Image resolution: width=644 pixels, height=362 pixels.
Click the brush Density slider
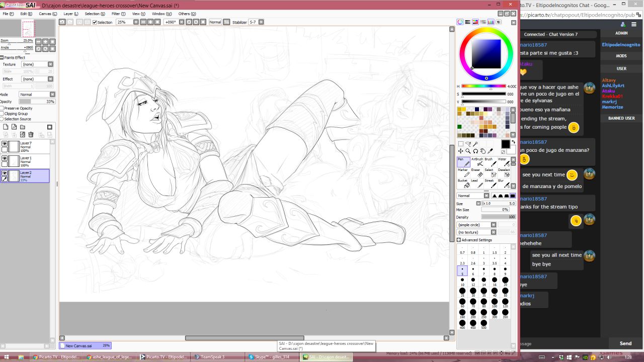pos(499,217)
